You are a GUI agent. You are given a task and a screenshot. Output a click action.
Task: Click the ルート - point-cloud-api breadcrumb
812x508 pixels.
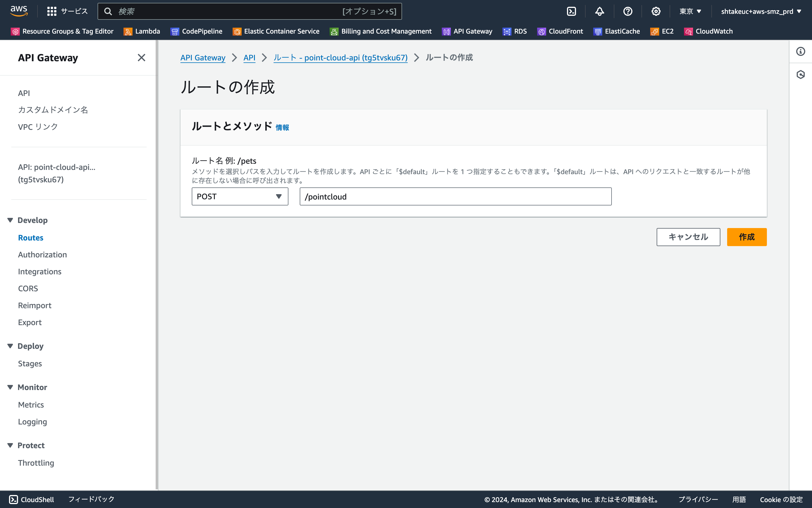pyautogui.click(x=340, y=58)
